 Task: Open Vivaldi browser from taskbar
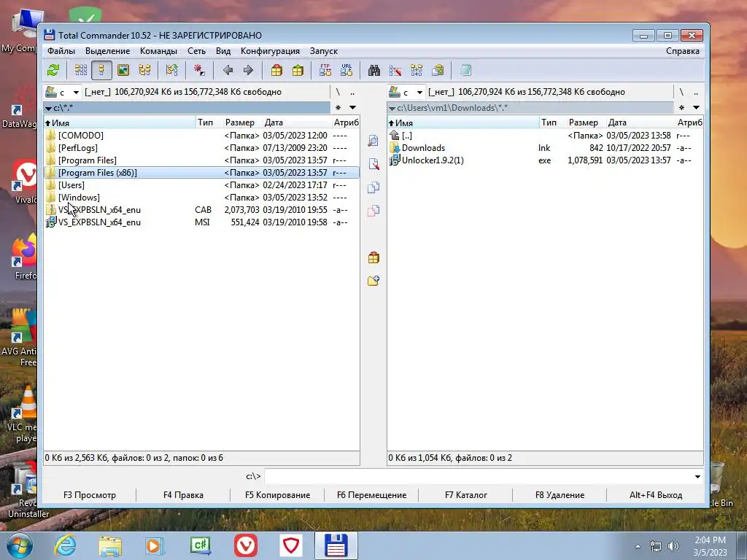[x=246, y=545]
